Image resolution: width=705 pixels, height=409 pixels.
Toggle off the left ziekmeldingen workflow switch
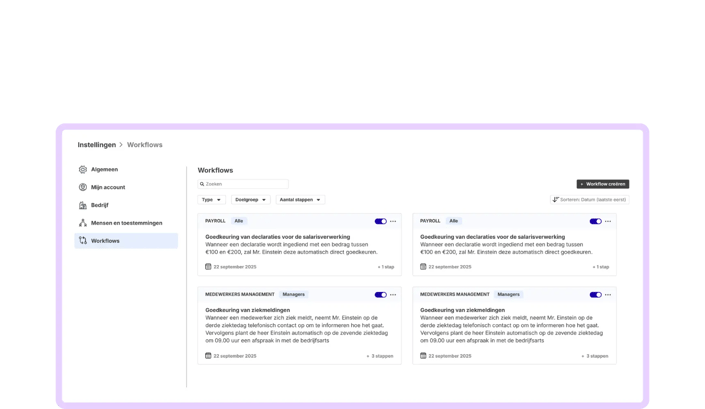(380, 295)
